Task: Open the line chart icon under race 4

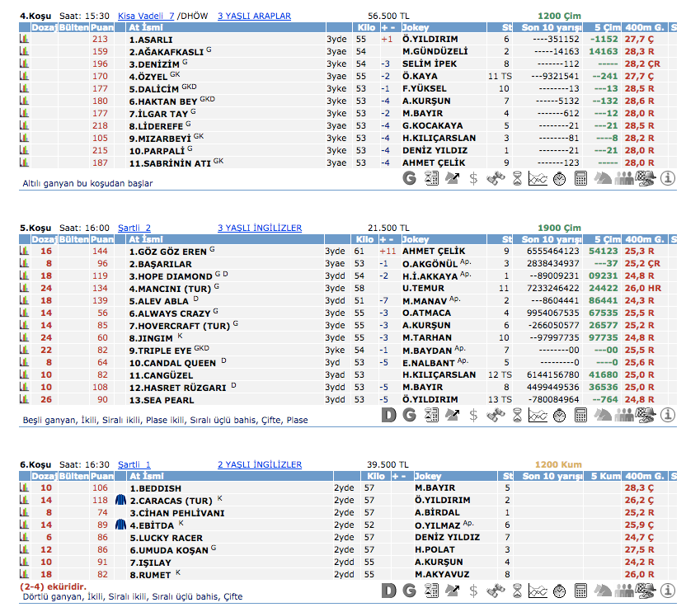Action: [x=538, y=177]
